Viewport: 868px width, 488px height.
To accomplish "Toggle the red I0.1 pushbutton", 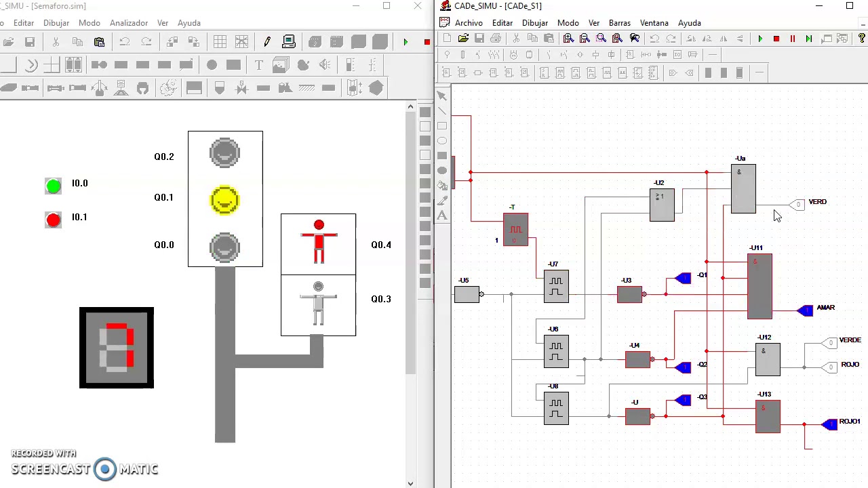I will [53, 220].
